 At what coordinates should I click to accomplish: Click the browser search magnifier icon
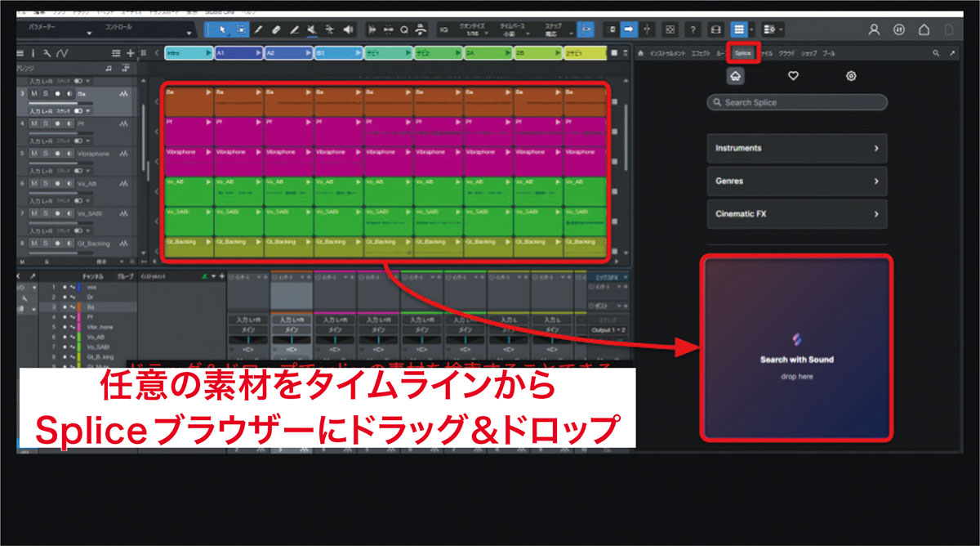click(x=937, y=53)
